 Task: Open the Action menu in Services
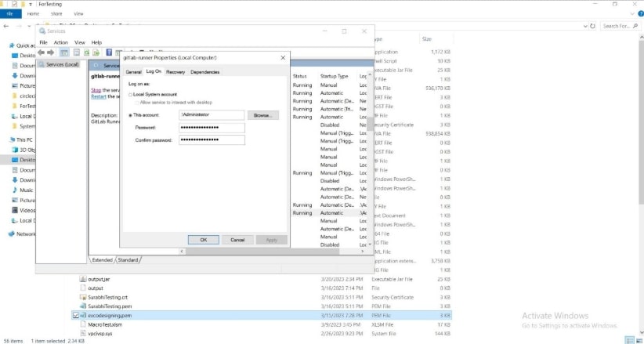[61, 42]
